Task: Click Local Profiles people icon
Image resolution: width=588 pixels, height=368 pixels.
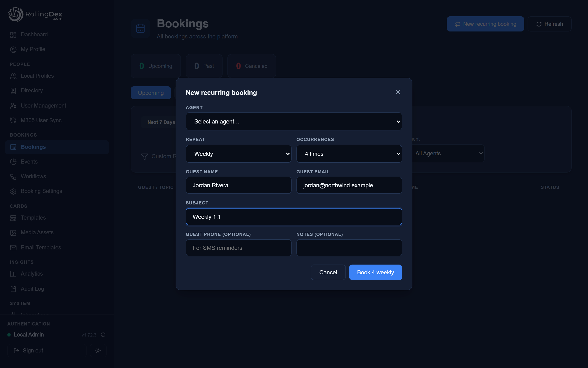Action: tap(13, 76)
